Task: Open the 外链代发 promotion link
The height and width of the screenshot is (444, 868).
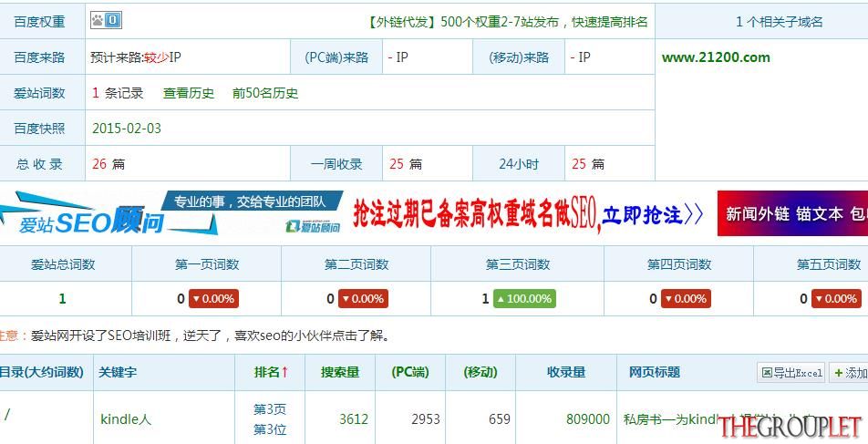Action: (x=507, y=22)
